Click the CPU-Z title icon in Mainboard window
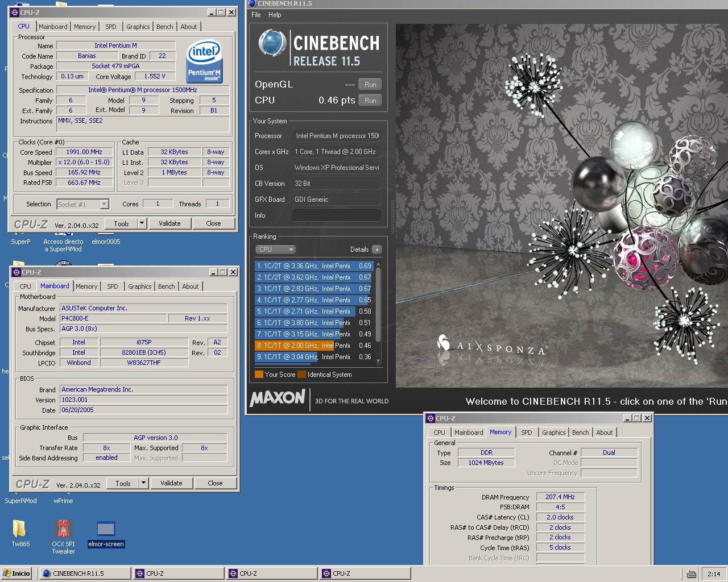This screenshot has width=728, height=582. click(x=16, y=272)
